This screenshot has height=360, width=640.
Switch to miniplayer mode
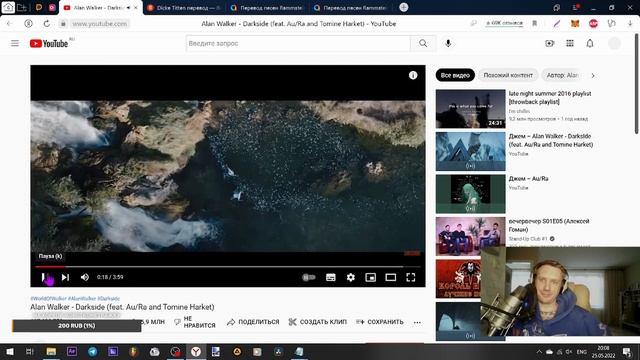click(370, 277)
